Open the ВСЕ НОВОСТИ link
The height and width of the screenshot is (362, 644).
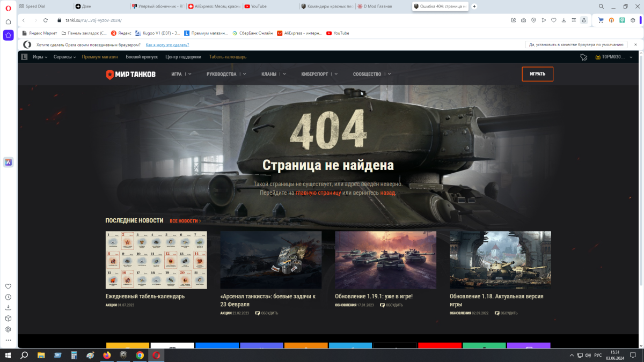[185, 221]
